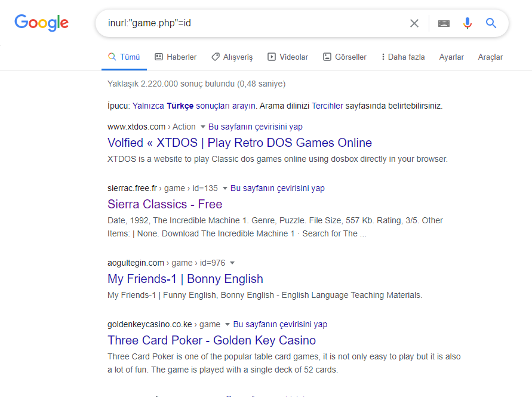Expand the Daha fazla menu
Image resolution: width=532 pixels, height=397 pixels.
(x=403, y=57)
